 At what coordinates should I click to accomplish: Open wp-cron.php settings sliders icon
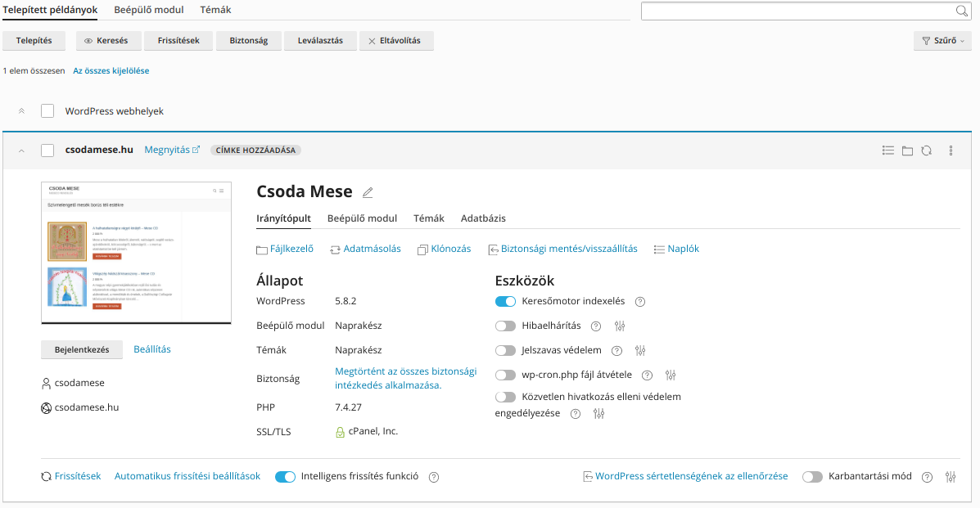pos(671,375)
